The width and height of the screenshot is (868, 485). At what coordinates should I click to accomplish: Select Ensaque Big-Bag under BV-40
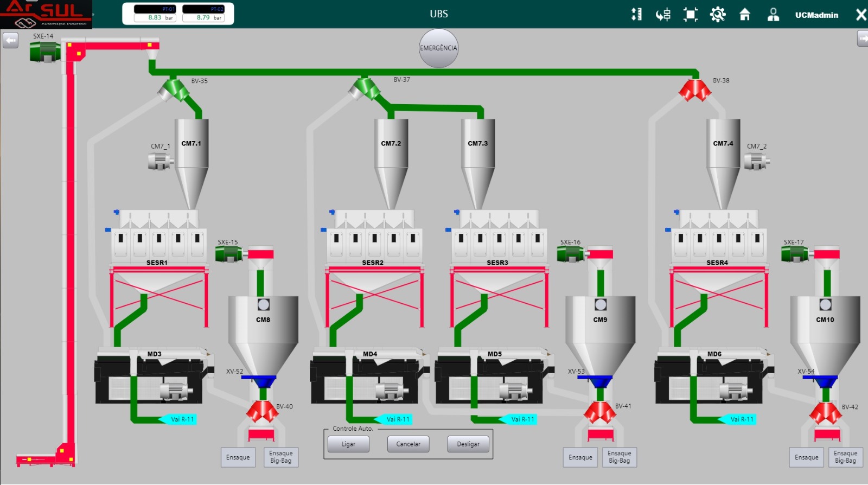280,457
